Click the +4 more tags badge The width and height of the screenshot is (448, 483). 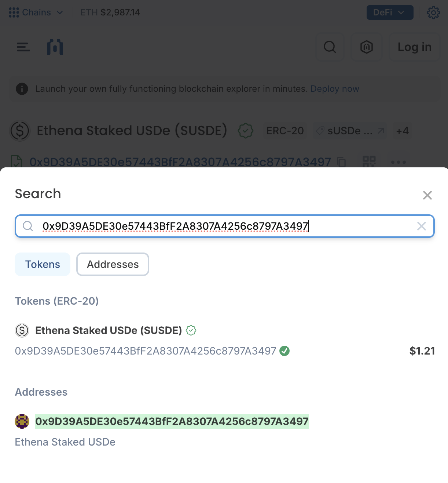(402, 131)
